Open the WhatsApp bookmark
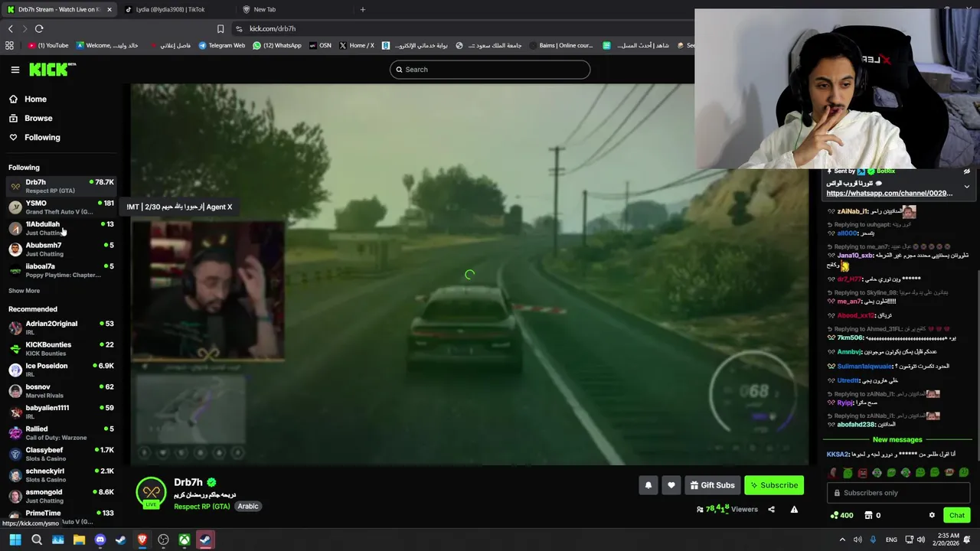 pyautogui.click(x=277, y=45)
